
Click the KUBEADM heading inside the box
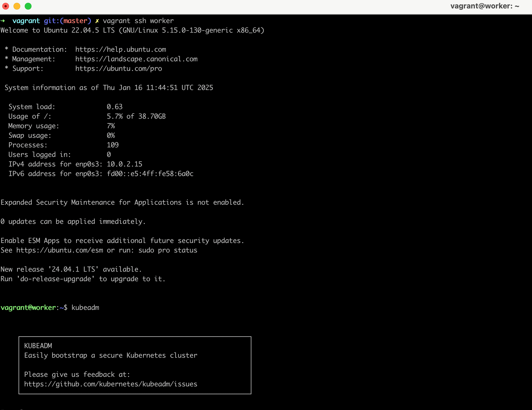point(38,346)
